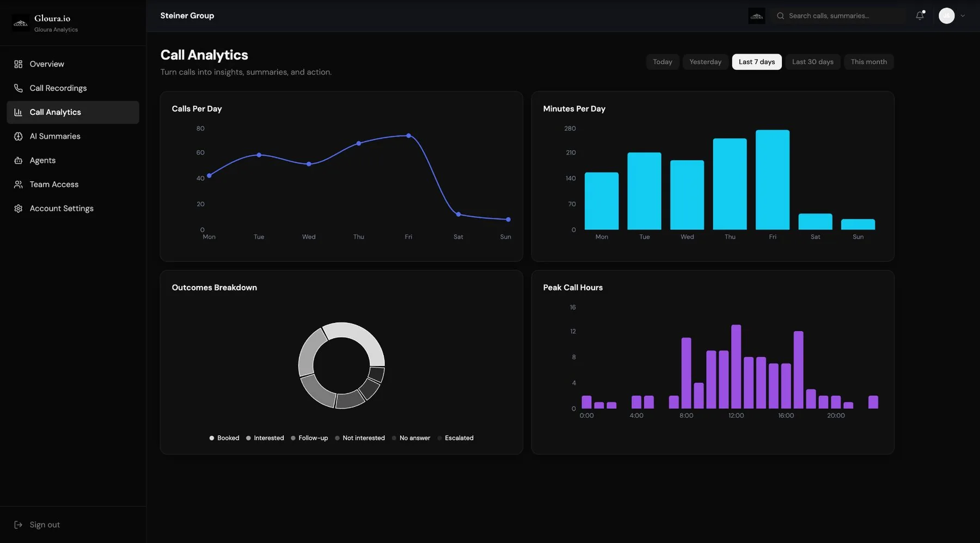980x543 pixels.
Task: Click the Outcomes Breakdown card title
Action: (x=215, y=288)
